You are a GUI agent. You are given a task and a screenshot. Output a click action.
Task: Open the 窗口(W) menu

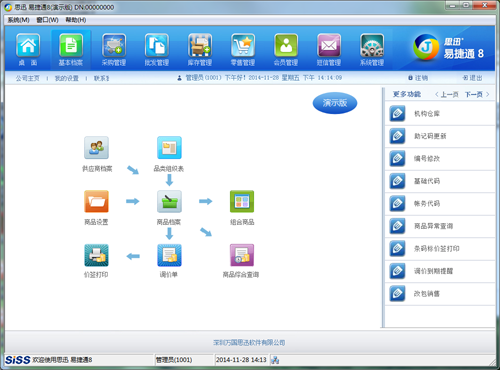(x=47, y=20)
